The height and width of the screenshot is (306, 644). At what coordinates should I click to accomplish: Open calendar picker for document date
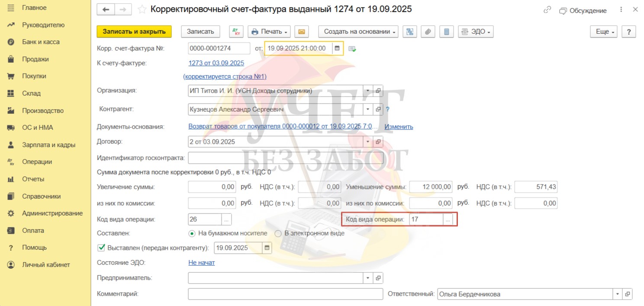coord(337,48)
